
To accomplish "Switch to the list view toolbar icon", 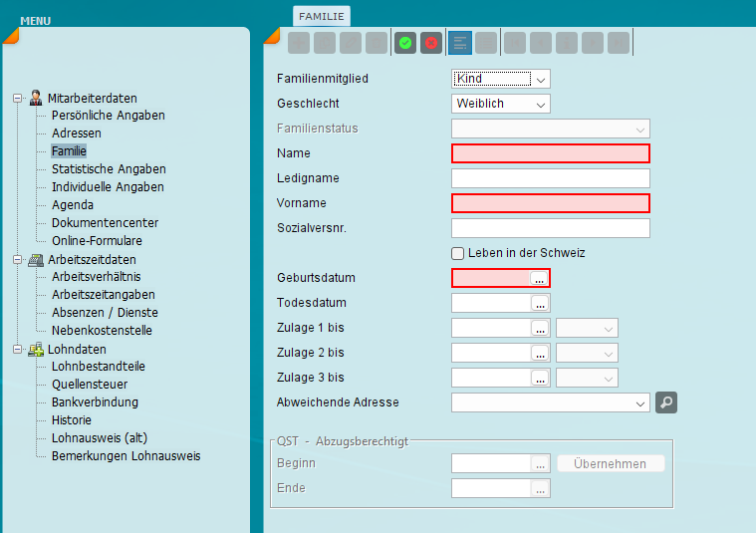I will [486, 44].
